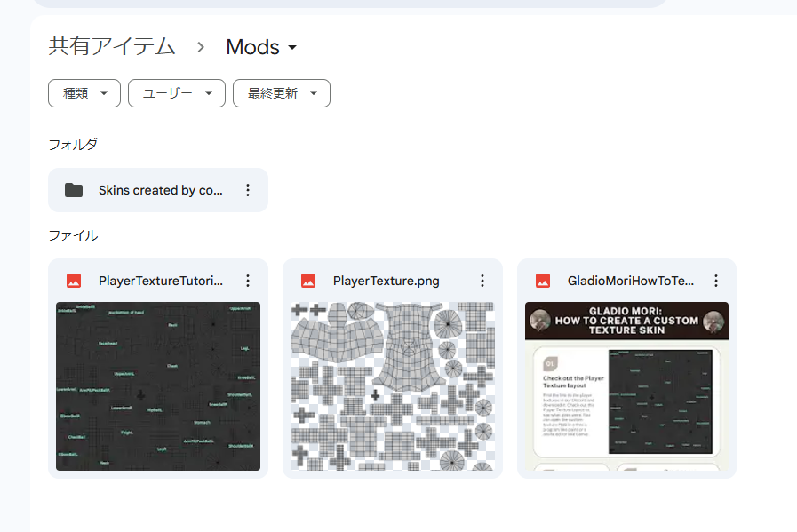The width and height of the screenshot is (797, 532).
Task: Open the ユーザー filter dropdown
Action: [x=176, y=93]
